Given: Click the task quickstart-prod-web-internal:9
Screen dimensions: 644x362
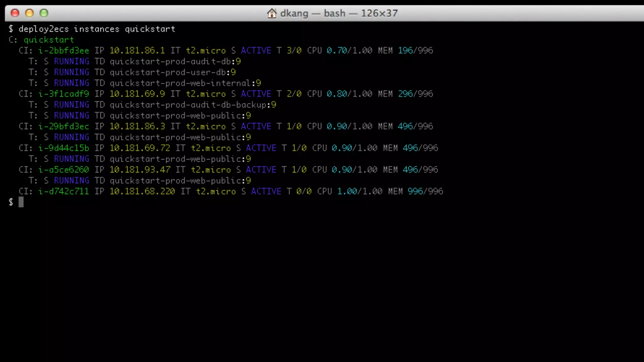Looking at the screenshot, I should pos(185,83).
